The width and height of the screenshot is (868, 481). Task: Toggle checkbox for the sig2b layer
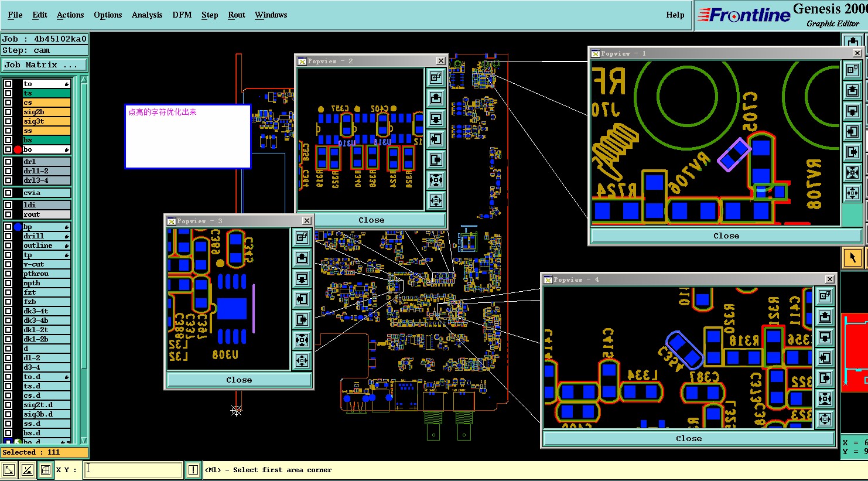pyautogui.click(x=8, y=112)
